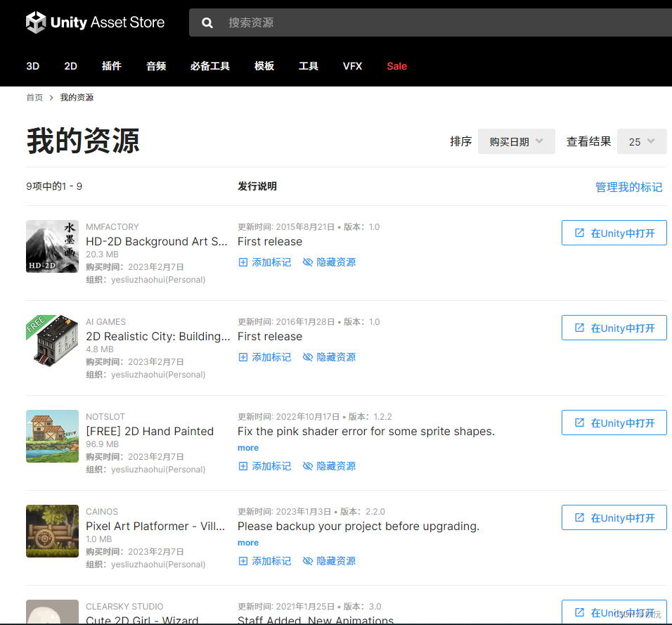Open [FREE] 2D Hand Painted title
This screenshot has width=672, height=625.
(150, 431)
